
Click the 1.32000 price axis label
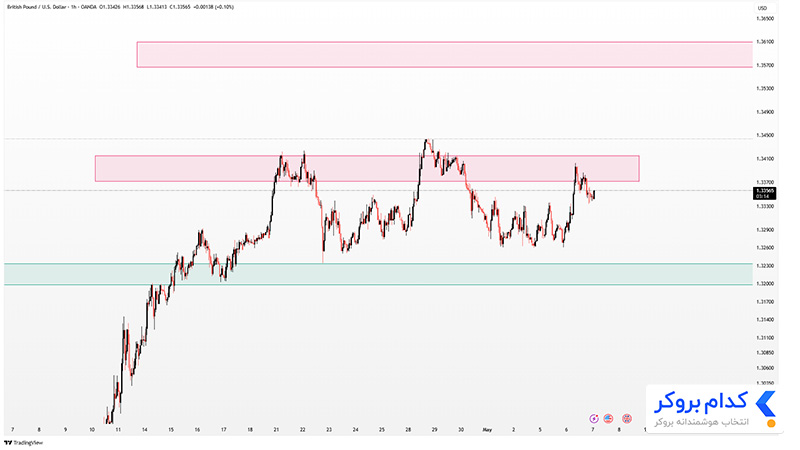pyautogui.click(x=765, y=284)
